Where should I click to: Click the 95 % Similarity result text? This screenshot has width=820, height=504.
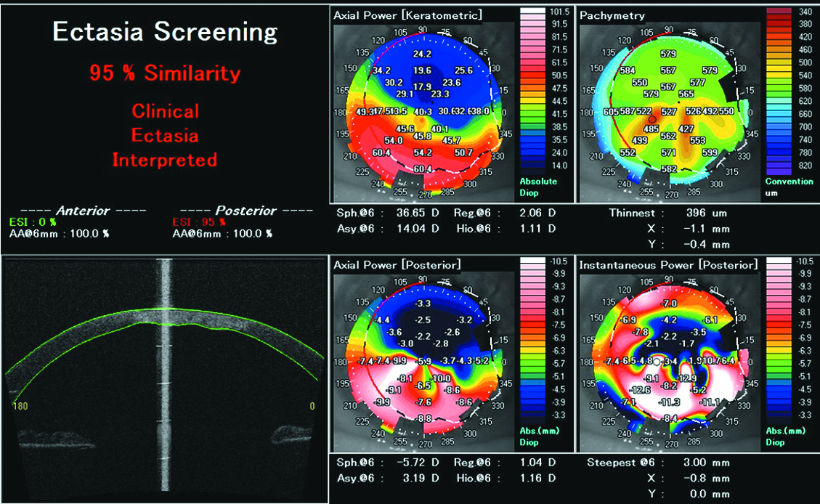[165, 73]
